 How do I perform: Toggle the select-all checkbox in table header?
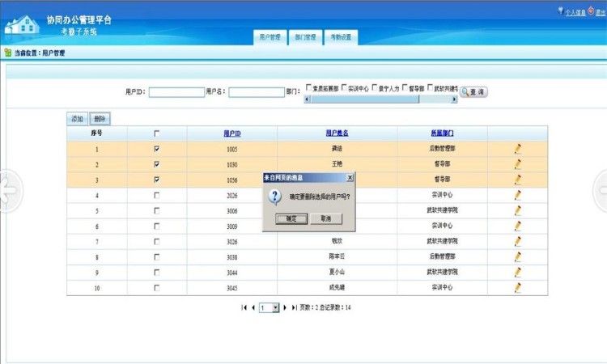point(157,133)
